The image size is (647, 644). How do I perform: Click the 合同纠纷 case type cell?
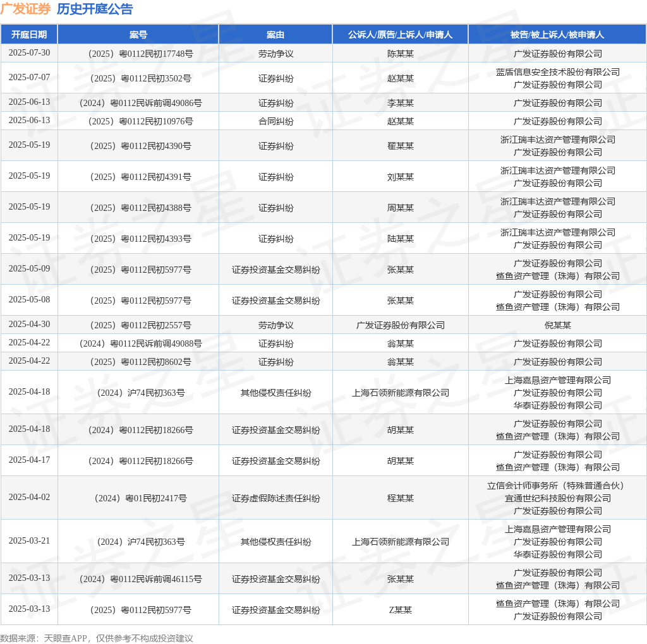pos(275,121)
